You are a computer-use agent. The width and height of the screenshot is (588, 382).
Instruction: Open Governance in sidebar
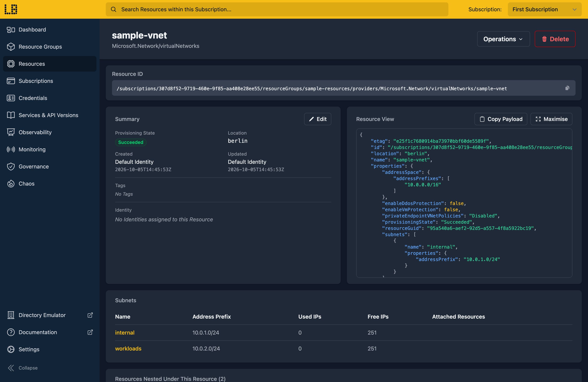50,166
